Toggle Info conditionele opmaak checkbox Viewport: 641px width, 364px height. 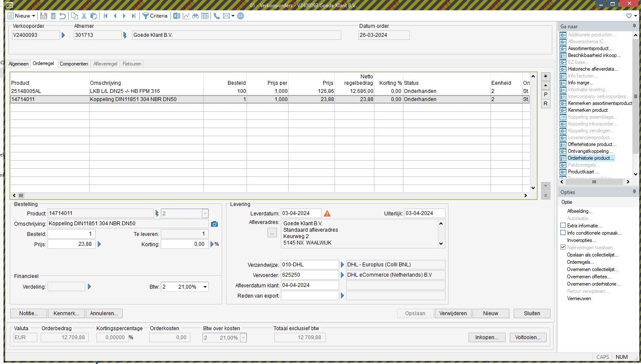(x=563, y=233)
